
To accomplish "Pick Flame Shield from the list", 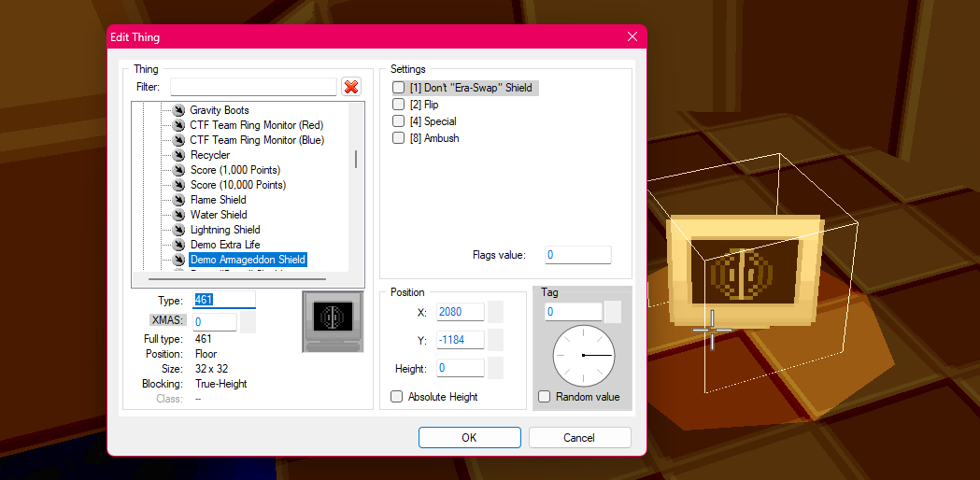I will click(218, 200).
